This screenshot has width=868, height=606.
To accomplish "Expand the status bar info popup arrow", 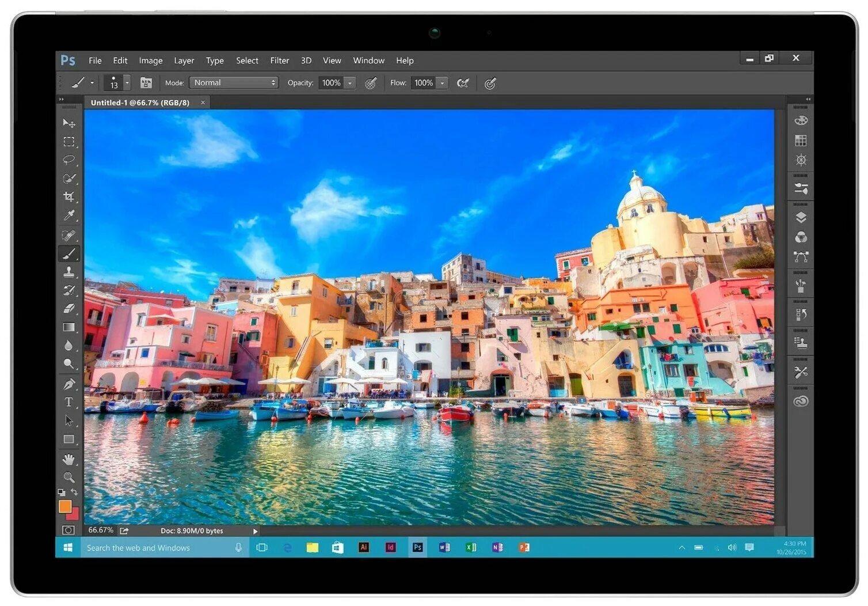I will [255, 531].
